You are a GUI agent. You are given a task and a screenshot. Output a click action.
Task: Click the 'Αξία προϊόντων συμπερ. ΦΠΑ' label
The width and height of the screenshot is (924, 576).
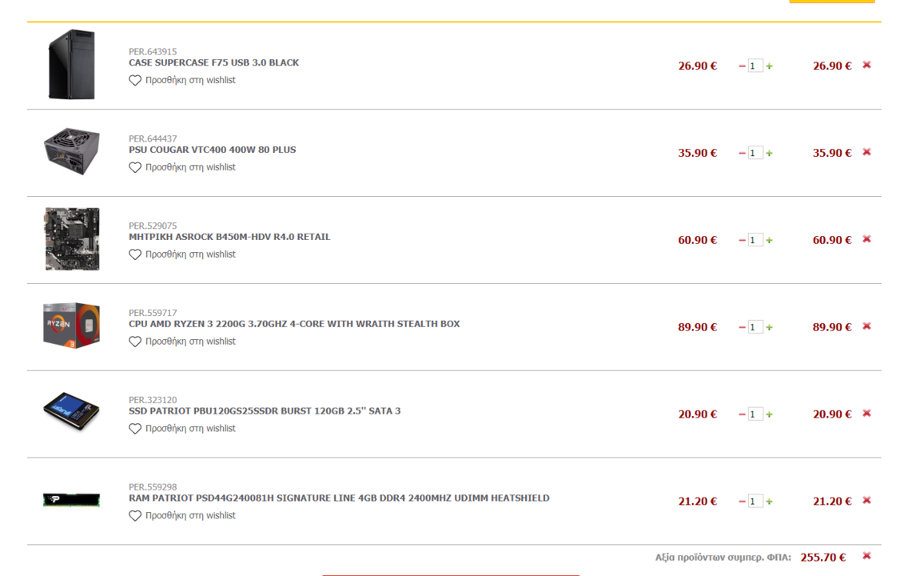click(x=723, y=558)
